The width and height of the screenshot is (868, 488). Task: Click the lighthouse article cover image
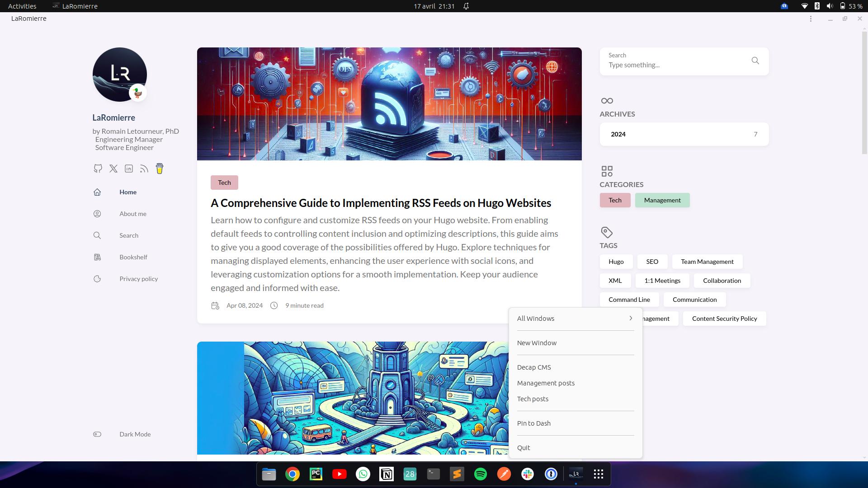point(353,398)
